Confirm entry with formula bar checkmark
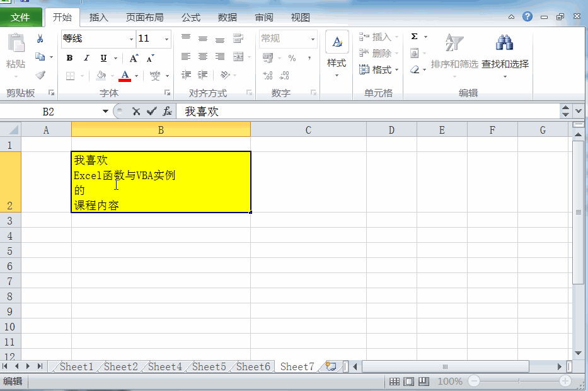The width and height of the screenshot is (588, 391). point(151,112)
